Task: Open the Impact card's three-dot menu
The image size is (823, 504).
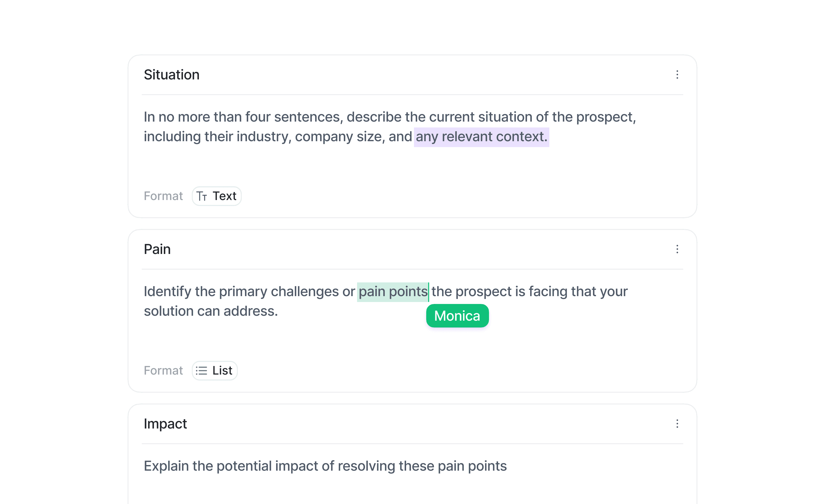Action: coord(677,424)
